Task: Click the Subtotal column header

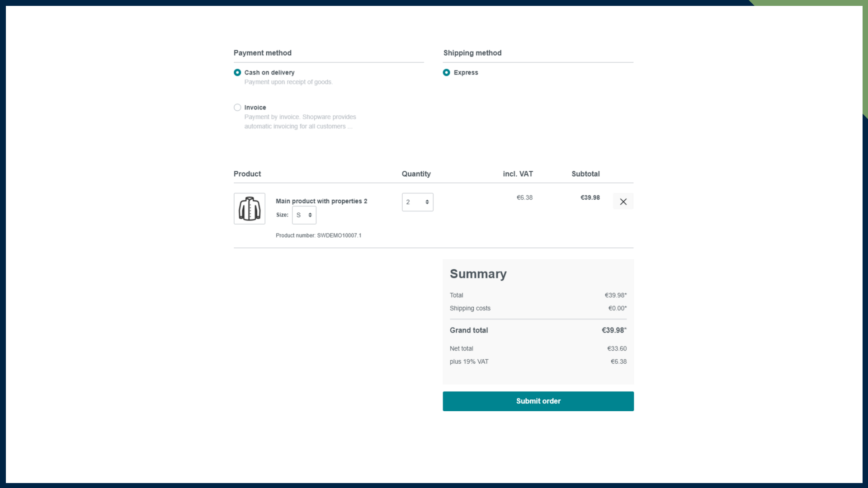Action: (x=585, y=174)
